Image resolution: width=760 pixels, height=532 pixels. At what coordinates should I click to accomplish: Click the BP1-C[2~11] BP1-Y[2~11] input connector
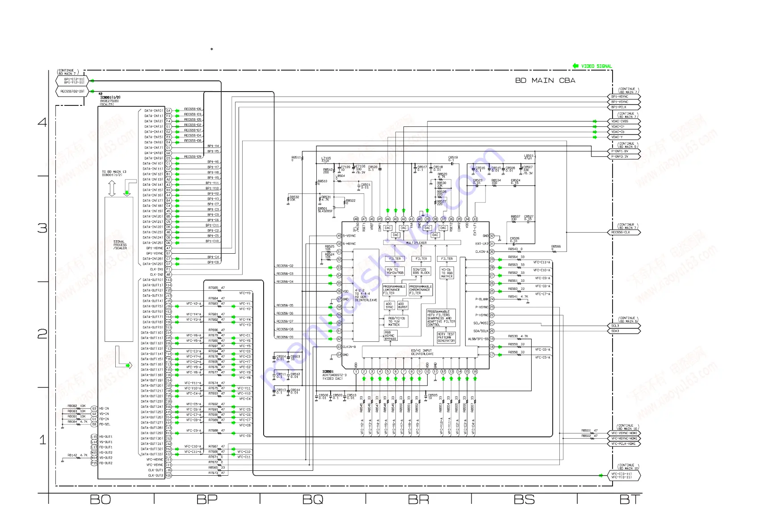click(71, 81)
